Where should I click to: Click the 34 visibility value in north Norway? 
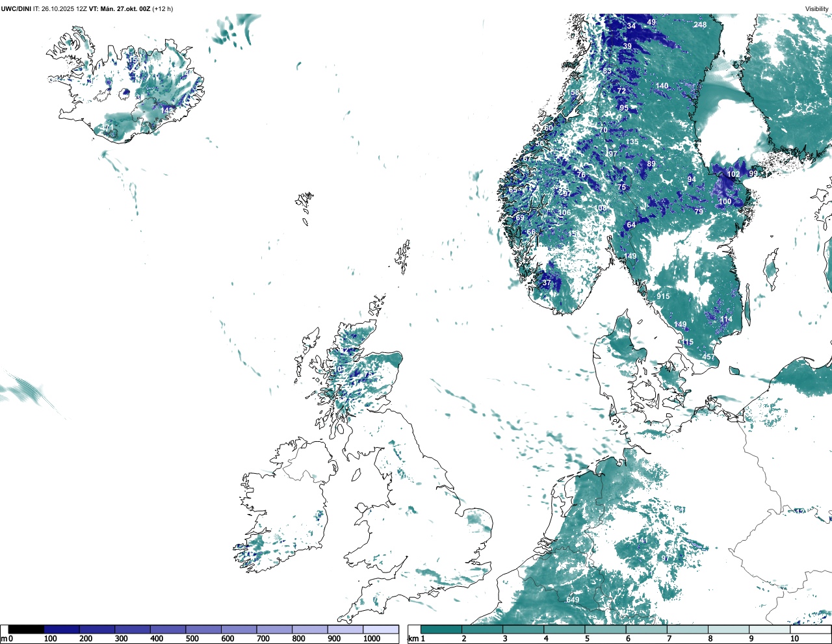click(x=632, y=26)
